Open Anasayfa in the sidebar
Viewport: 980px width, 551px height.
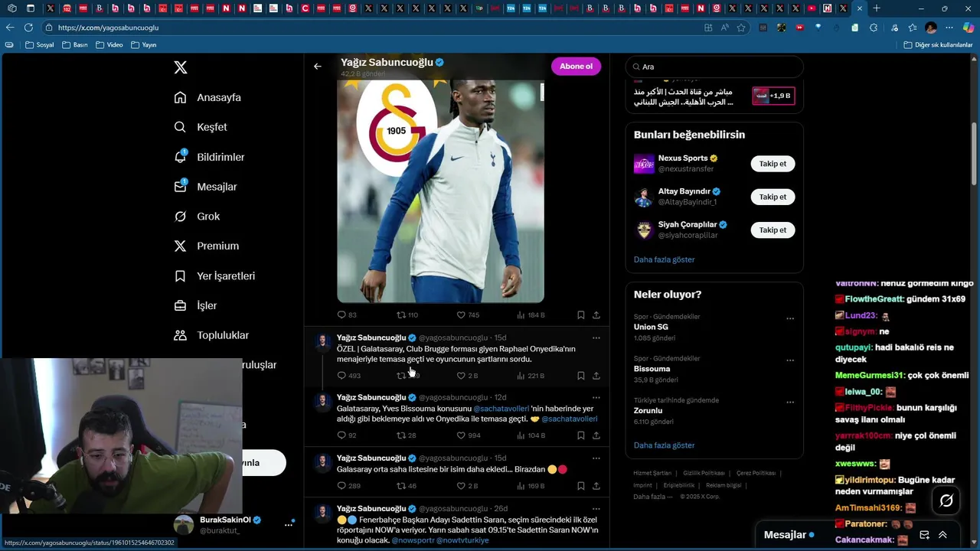coord(208,98)
